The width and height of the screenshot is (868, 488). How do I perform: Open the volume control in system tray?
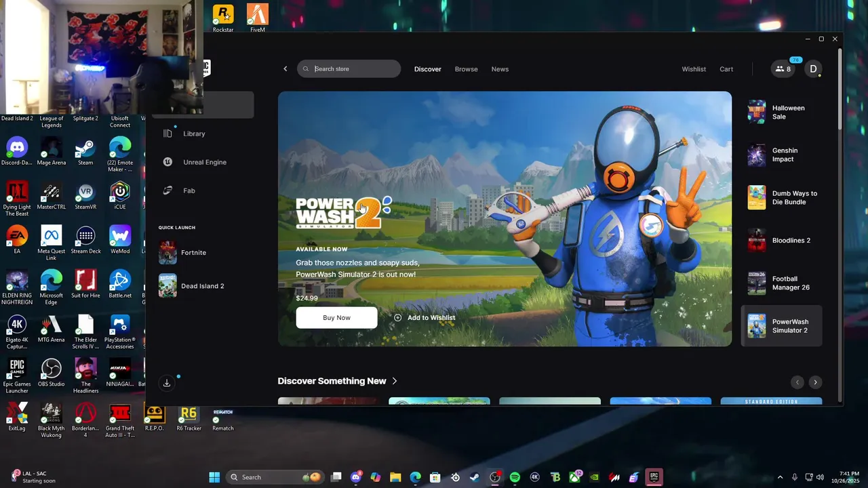coord(821,477)
